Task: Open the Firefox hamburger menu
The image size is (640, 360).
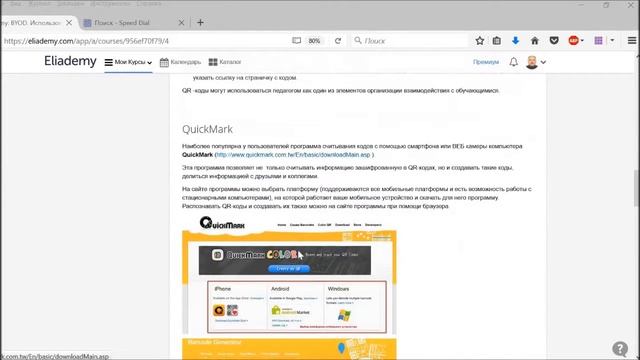Action: point(632,40)
